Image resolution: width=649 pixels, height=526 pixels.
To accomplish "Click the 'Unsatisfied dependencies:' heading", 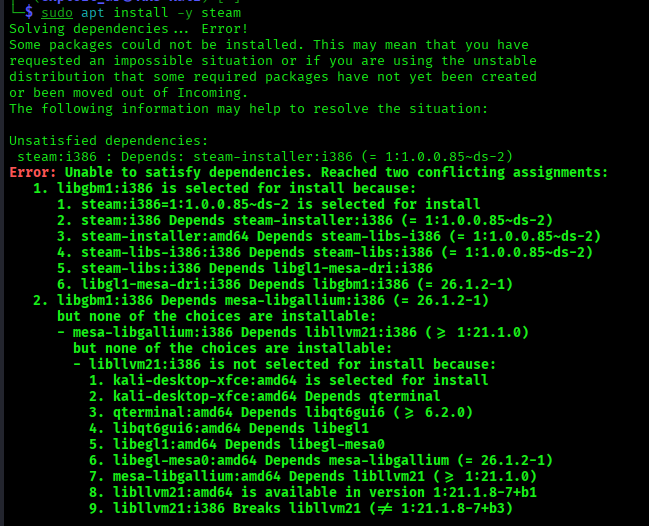I will (108, 141).
